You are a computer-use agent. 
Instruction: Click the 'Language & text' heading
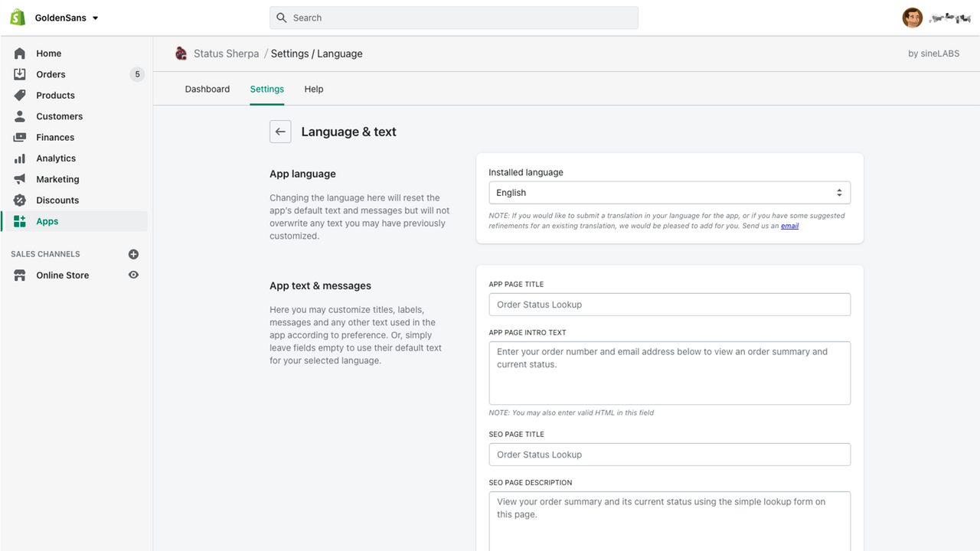point(348,132)
